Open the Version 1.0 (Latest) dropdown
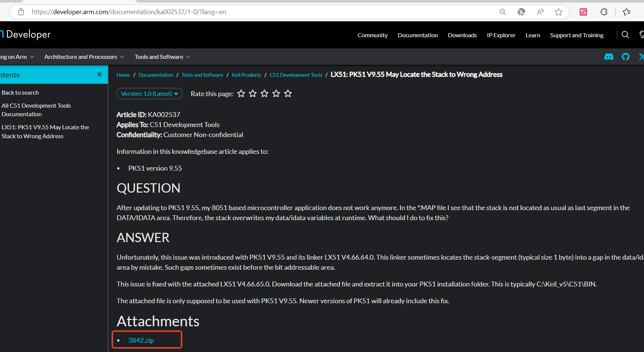Image resolution: width=644 pixels, height=352 pixels. coord(150,93)
